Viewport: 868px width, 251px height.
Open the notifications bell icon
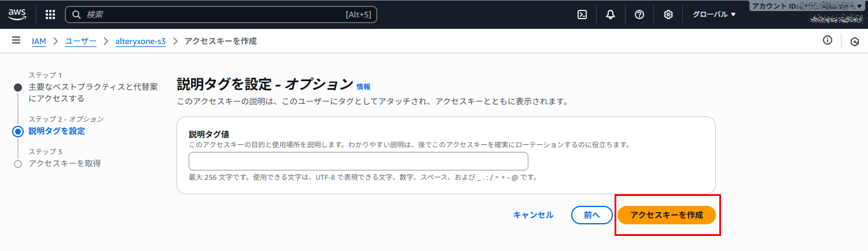[610, 14]
